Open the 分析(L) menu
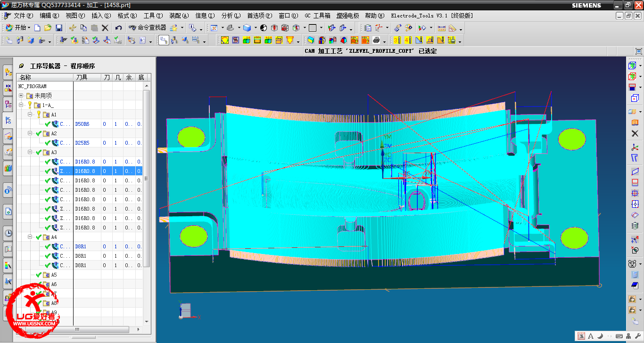 (231, 16)
